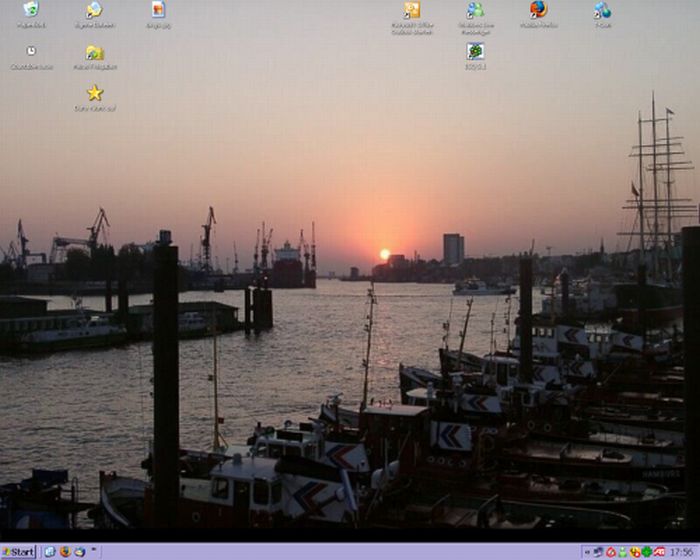
Task: Open the Windows Live Messenger shortcut
Action: click(475, 11)
